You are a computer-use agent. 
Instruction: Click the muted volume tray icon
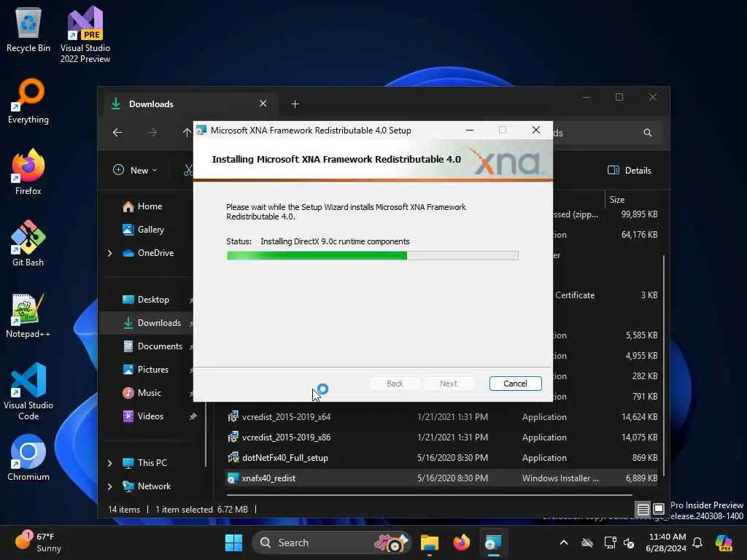pos(629,542)
